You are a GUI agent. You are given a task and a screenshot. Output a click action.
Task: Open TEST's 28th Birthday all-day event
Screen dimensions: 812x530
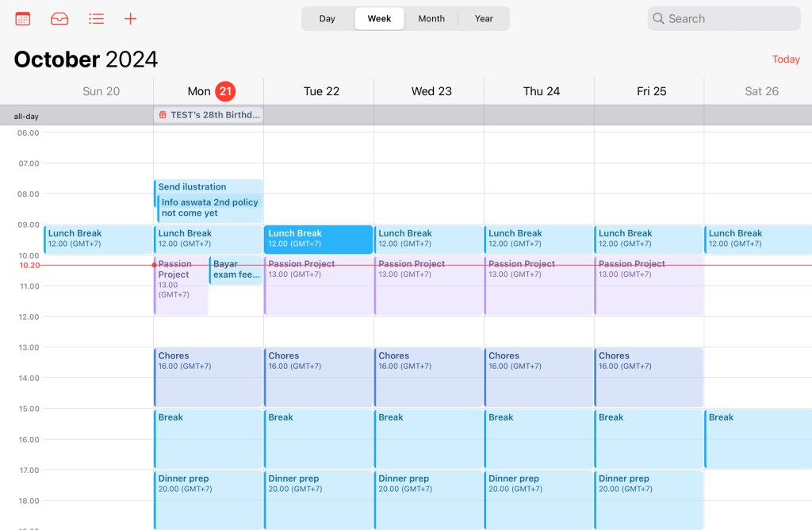(x=214, y=115)
